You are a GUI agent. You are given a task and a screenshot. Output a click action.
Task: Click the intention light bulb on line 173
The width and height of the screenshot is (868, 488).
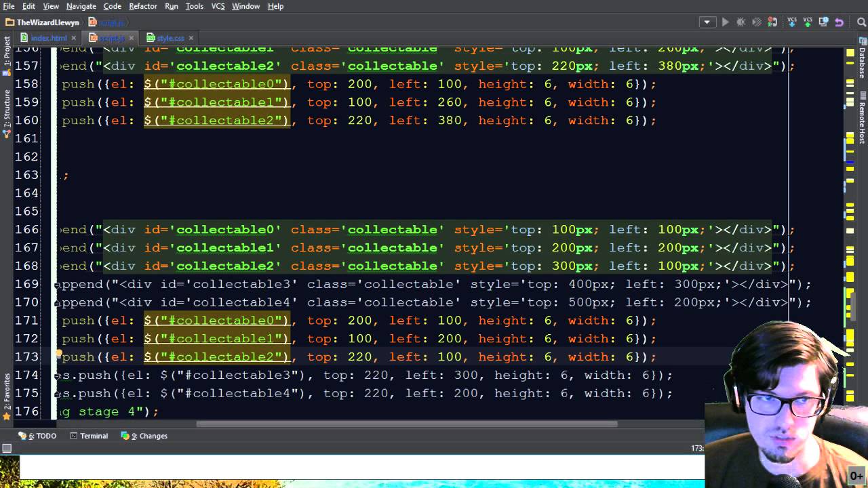tap(59, 353)
